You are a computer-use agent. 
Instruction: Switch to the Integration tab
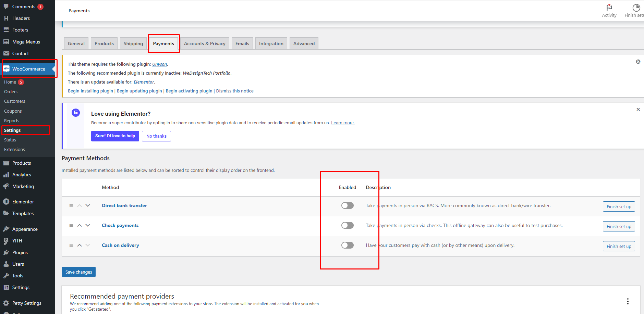coord(271,43)
